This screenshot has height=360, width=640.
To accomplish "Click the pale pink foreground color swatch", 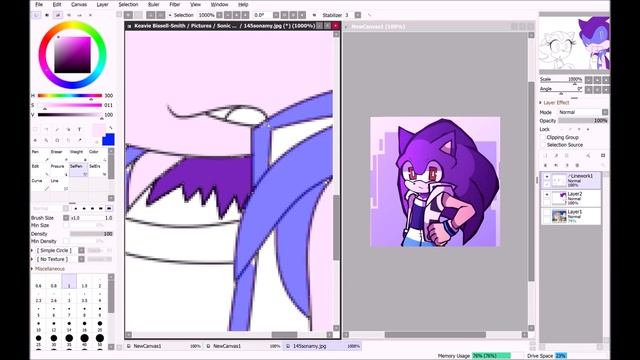I will point(98,131).
